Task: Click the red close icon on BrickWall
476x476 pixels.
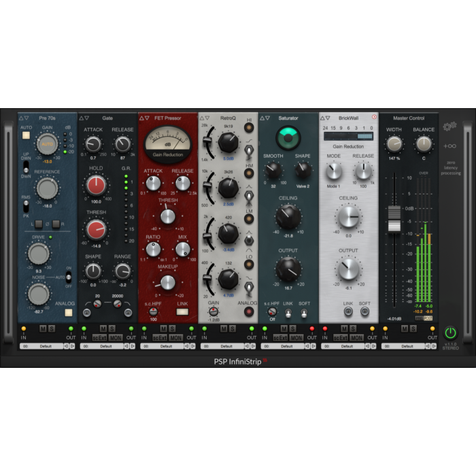Action: pyautogui.click(x=373, y=118)
